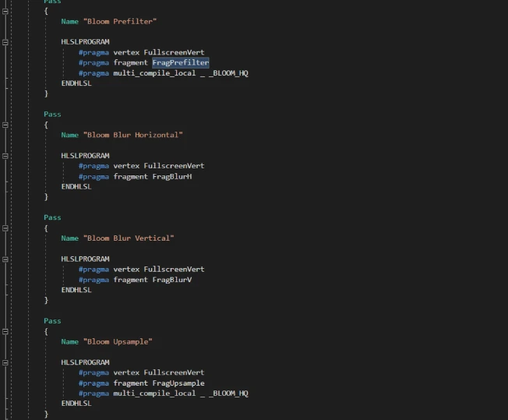Screen dimensions: 508x420
Task: Collapse the topmost Pass block fold marker
Action: tap(5, 11)
